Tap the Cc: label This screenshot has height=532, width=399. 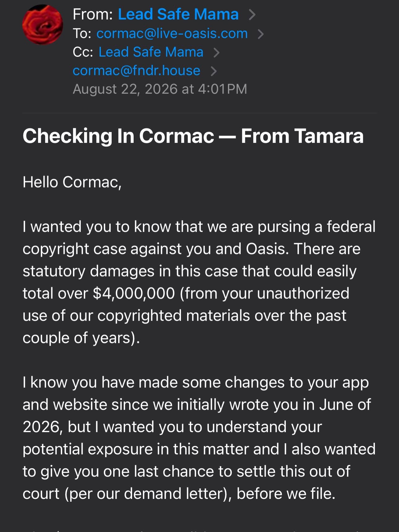point(83,52)
